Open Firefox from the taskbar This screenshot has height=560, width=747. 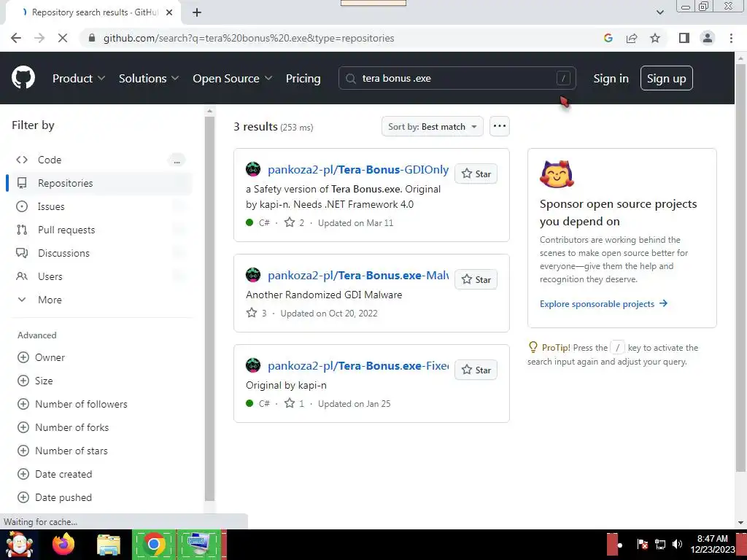point(63,544)
